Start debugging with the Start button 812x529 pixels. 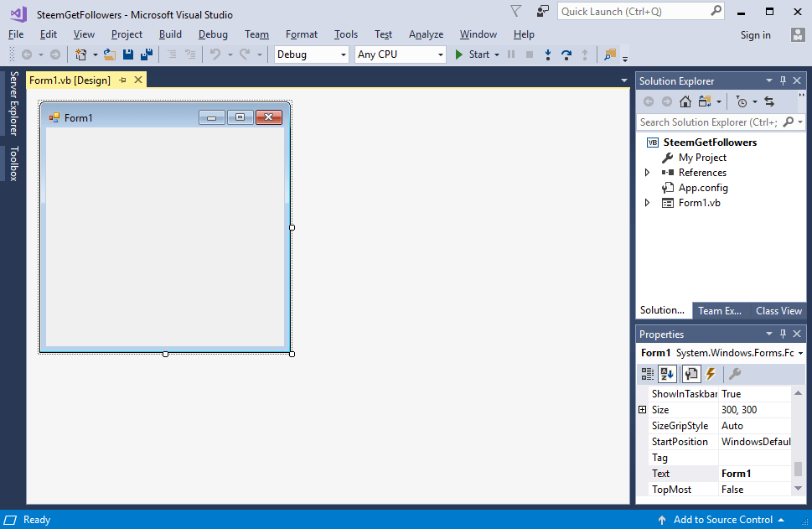point(472,54)
